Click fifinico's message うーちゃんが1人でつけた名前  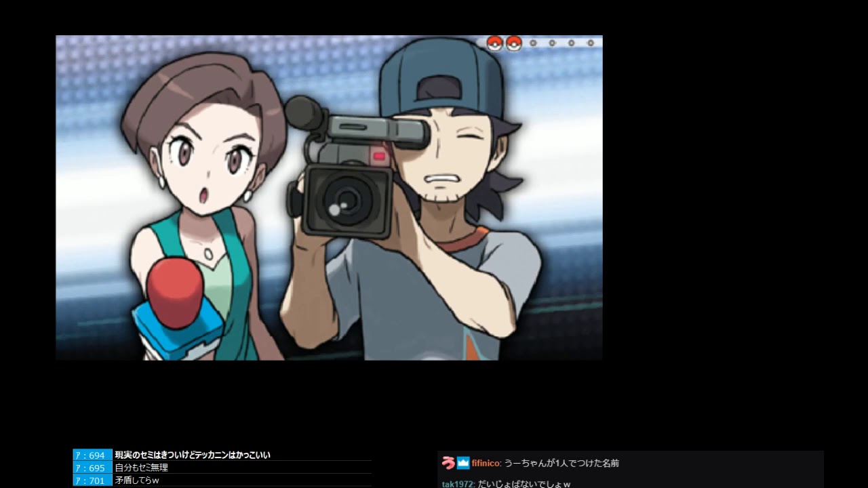click(x=561, y=464)
